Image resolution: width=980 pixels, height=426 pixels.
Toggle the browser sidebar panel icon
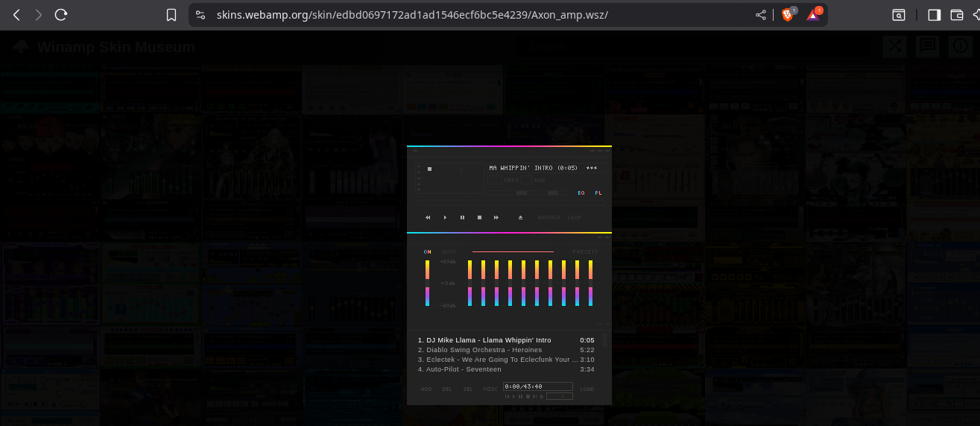(934, 15)
